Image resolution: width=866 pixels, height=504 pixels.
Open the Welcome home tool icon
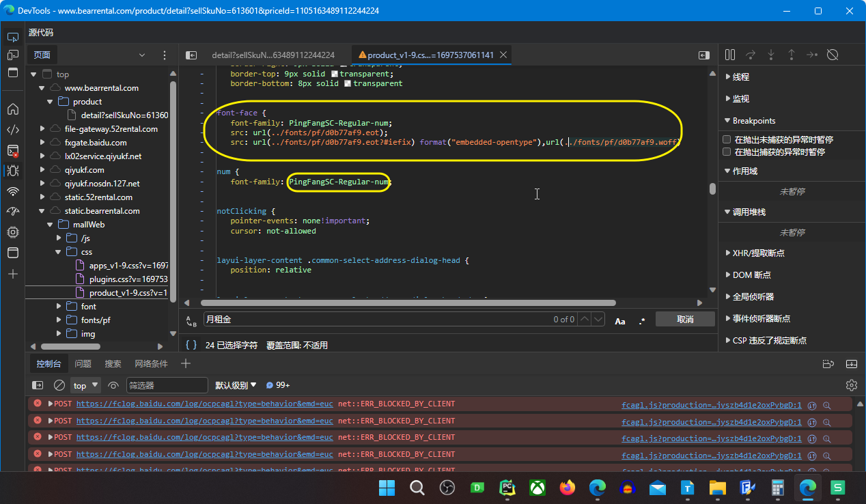pyautogui.click(x=12, y=109)
